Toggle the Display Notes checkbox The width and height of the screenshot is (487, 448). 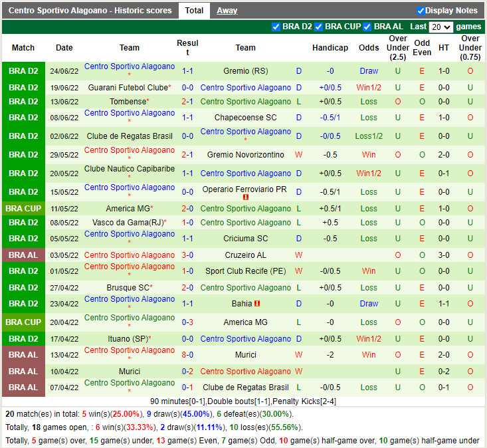(421, 11)
